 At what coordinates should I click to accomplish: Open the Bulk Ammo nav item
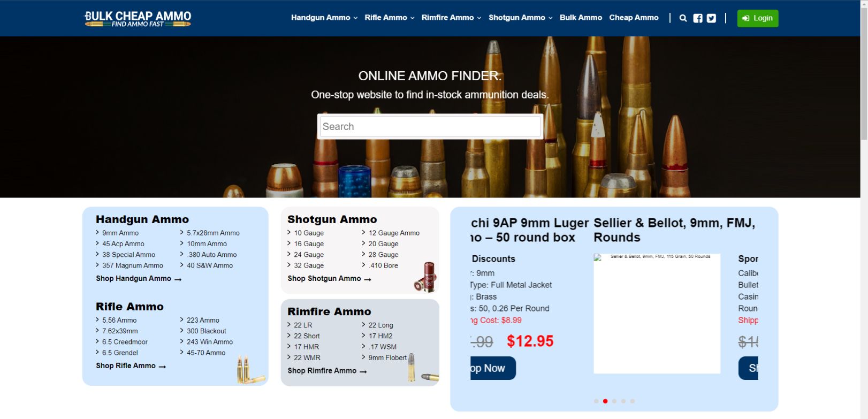click(581, 18)
